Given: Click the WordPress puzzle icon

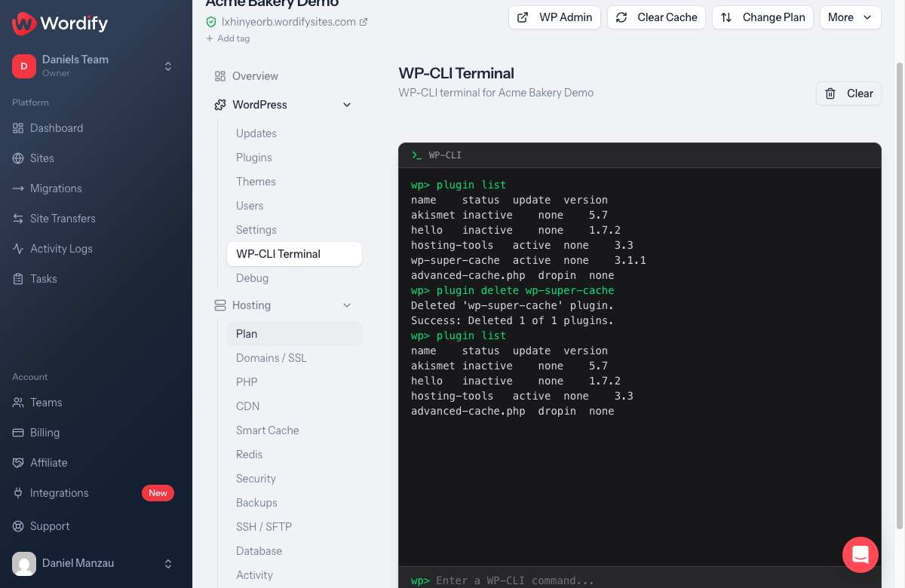Looking at the screenshot, I should tap(220, 105).
